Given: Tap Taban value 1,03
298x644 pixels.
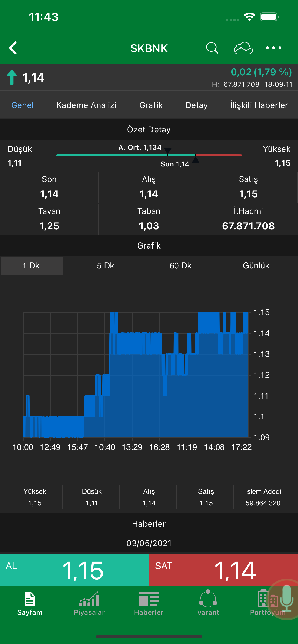Looking at the screenshot, I should point(149,226).
